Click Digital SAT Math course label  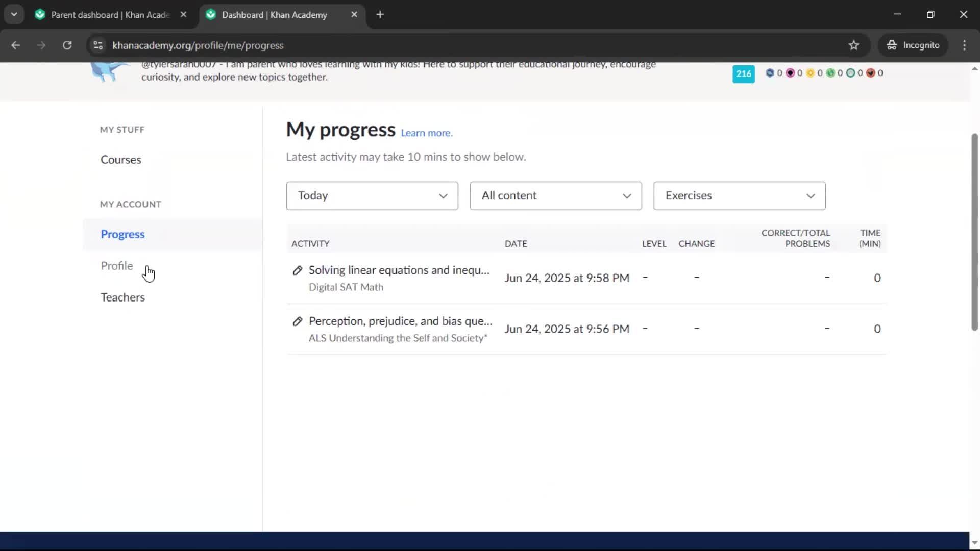click(x=346, y=287)
